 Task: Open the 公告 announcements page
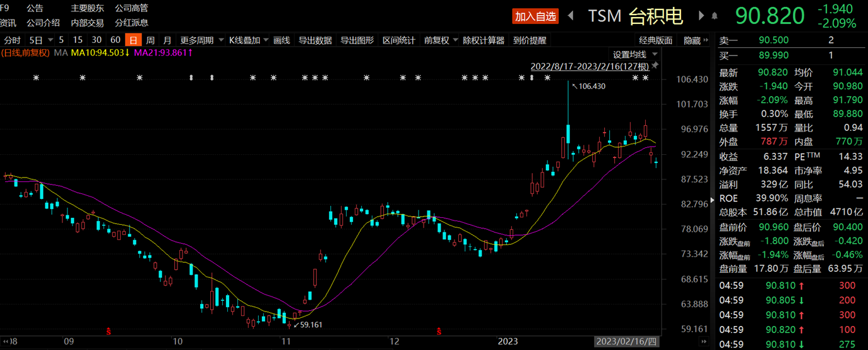click(35, 8)
